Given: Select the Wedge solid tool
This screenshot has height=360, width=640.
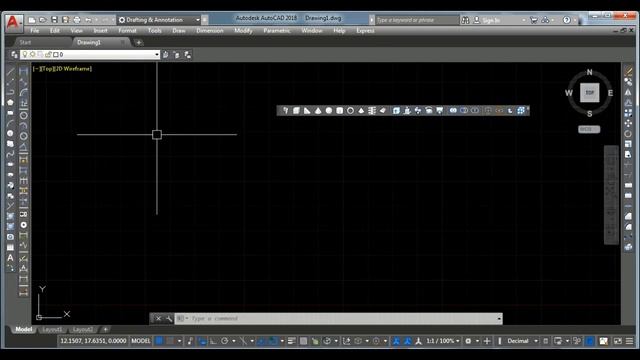Looking at the screenshot, I should (x=307, y=111).
